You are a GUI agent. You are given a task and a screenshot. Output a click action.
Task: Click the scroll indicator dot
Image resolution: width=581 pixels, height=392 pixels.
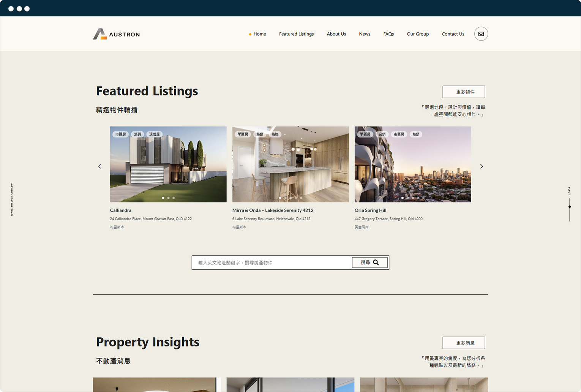pyautogui.click(x=569, y=207)
